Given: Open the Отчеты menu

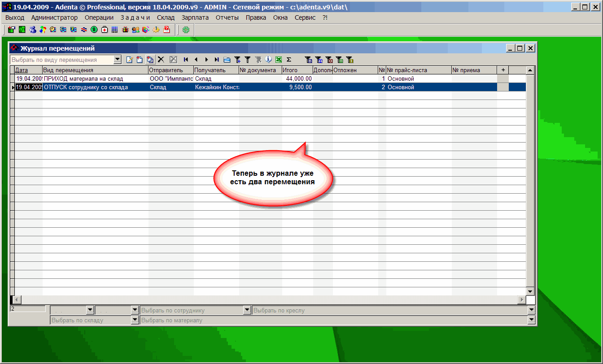Looking at the screenshot, I should (227, 17).
